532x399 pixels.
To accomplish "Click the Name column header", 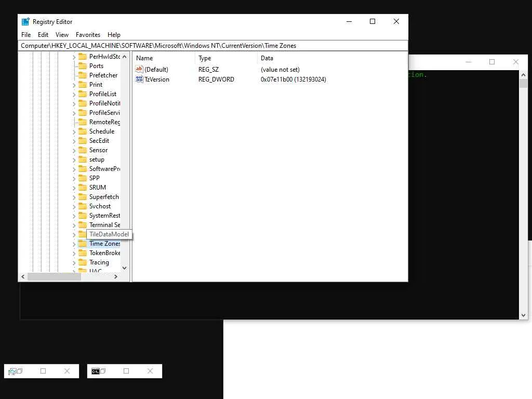I will coord(164,58).
